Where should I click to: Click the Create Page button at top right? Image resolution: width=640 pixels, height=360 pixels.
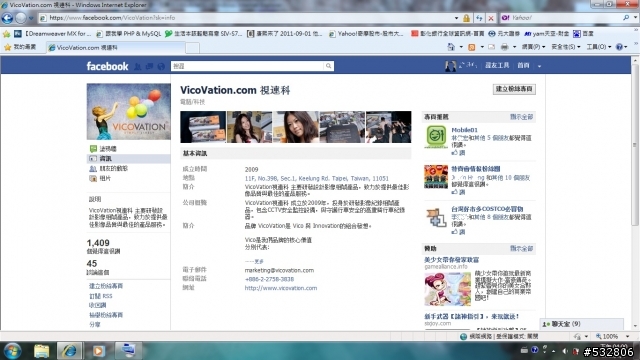tap(514, 89)
